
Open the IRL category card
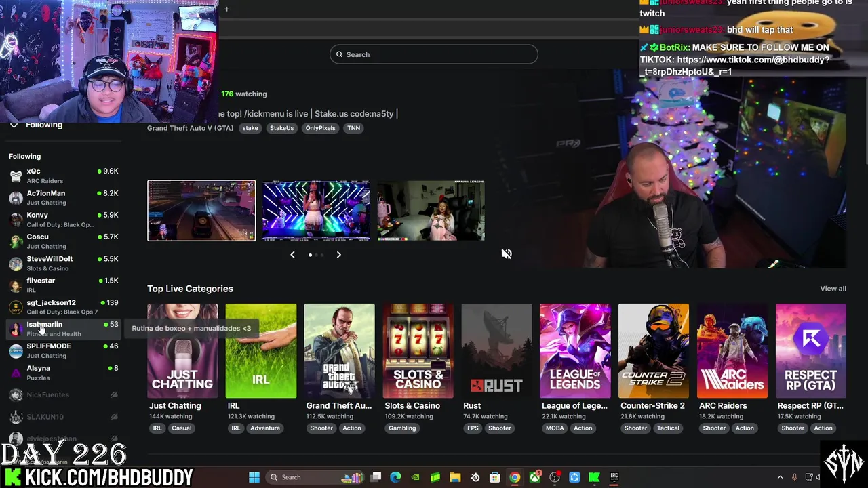(260, 350)
